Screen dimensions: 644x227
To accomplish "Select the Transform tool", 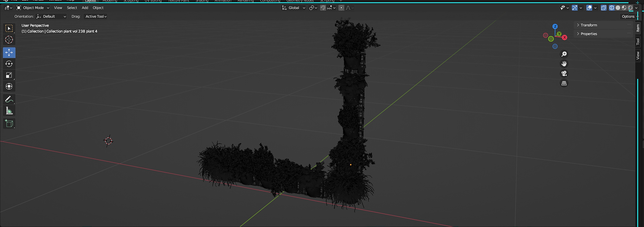I will [x=9, y=86].
